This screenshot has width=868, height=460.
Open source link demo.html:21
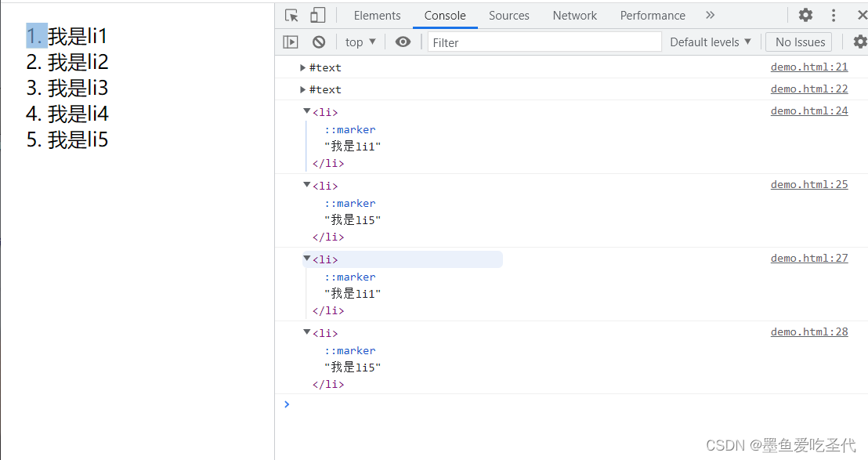[808, 67]
